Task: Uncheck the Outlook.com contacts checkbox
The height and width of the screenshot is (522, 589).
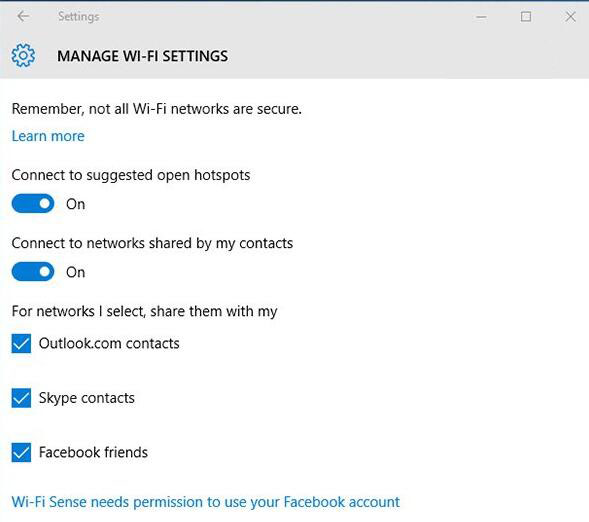Action: pos(21,344)
